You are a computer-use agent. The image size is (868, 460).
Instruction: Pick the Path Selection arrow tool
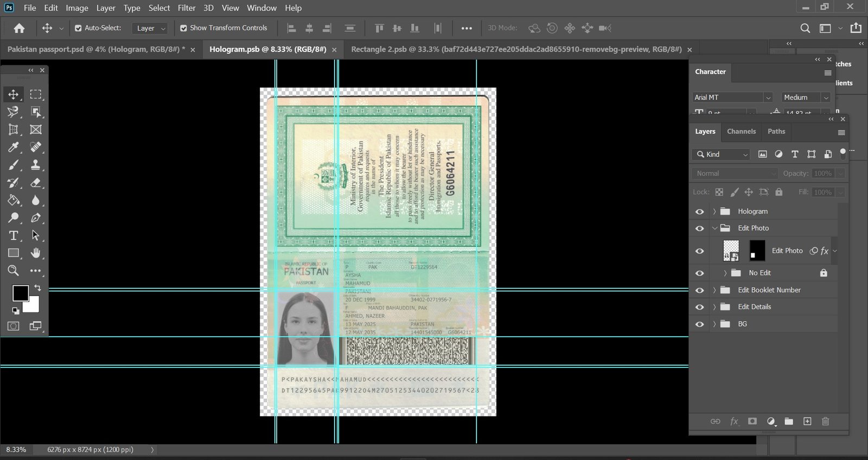pyautogui.click(x=36, y=235)
